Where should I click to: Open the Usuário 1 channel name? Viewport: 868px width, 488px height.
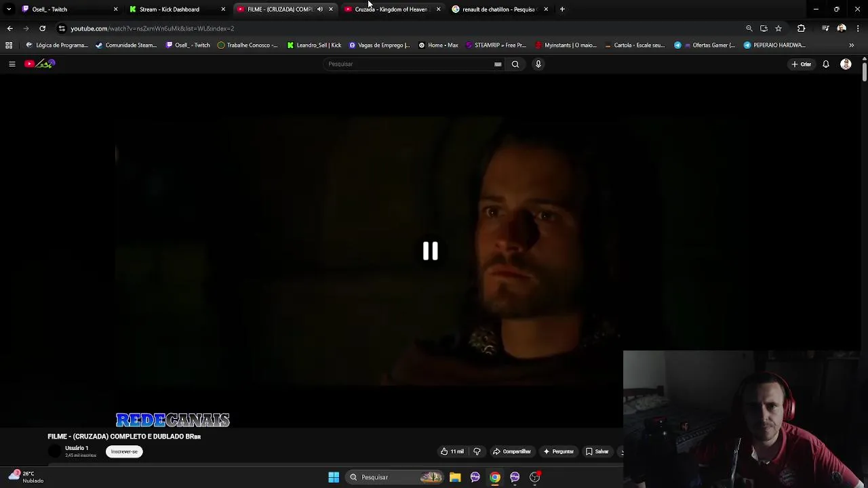point(77,448)
